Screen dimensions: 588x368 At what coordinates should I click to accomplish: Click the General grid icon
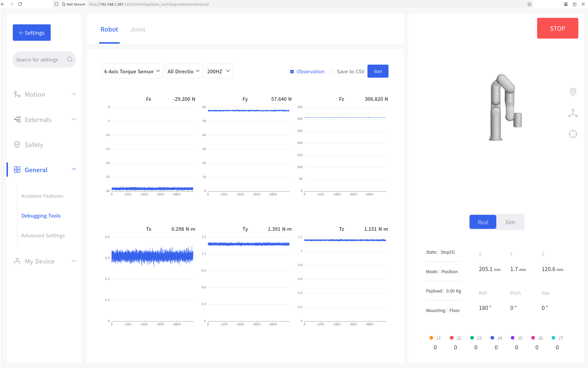pyautogui.click(x=17, y=170)
